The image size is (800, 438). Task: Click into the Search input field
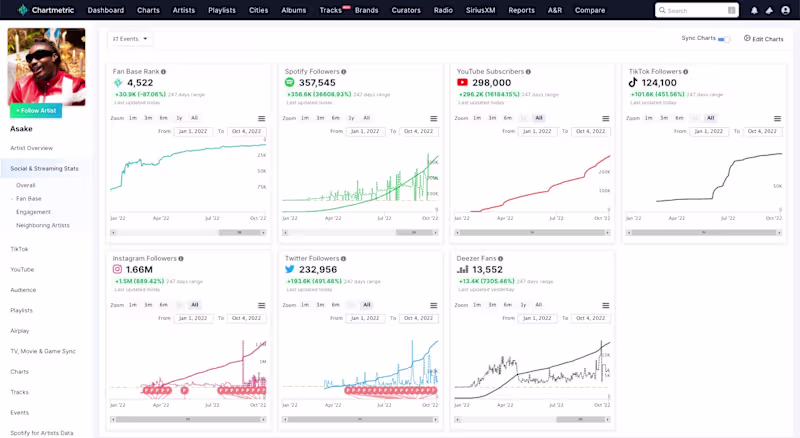696,10
